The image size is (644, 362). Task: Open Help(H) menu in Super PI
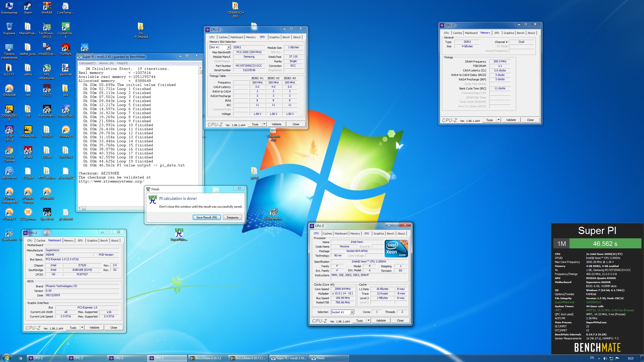point(122,63)
